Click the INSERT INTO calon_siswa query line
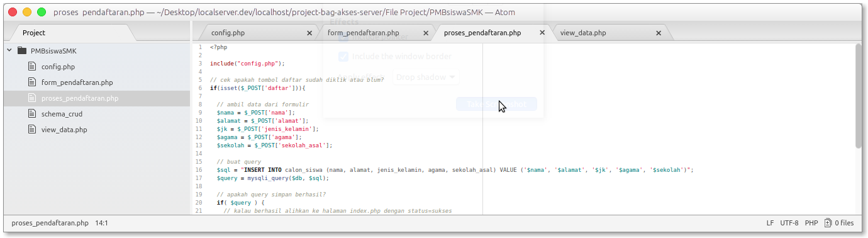Image resolution: width=868 pixels, height=238 pixels. coord(455,170)
